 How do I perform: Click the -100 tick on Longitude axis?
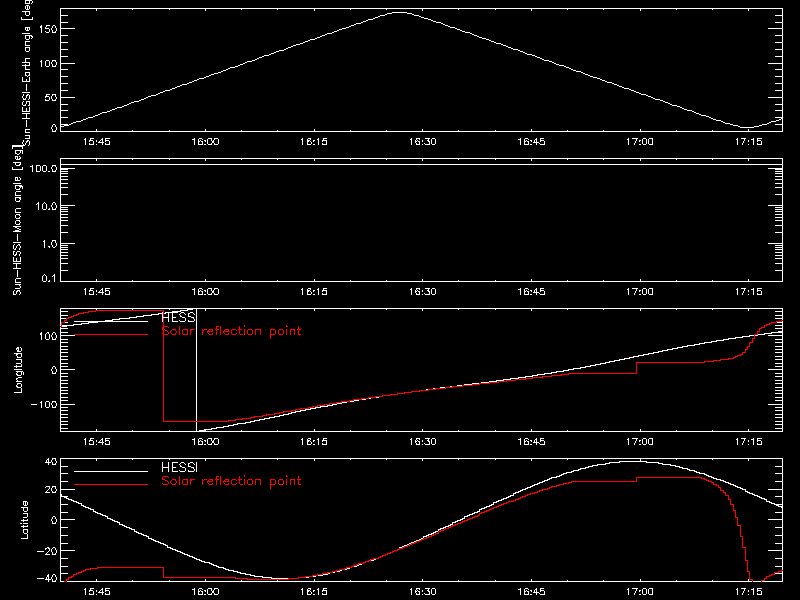click(x=44, y=404)
